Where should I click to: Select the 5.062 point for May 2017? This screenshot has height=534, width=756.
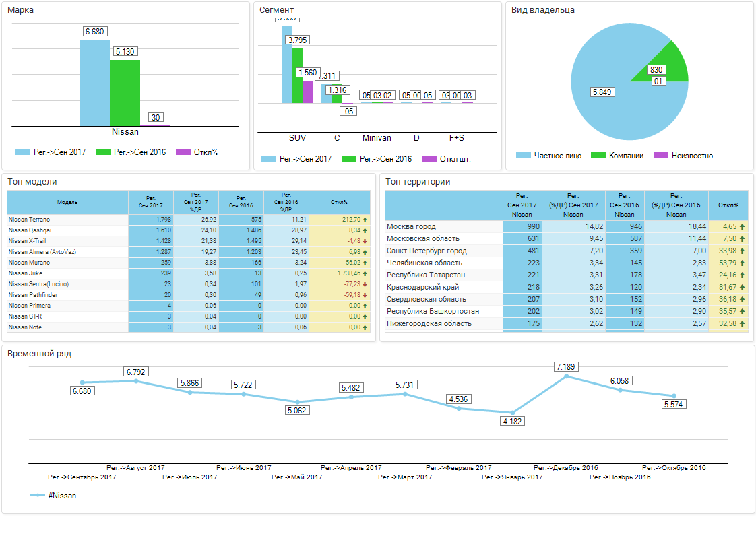(298, 402)
